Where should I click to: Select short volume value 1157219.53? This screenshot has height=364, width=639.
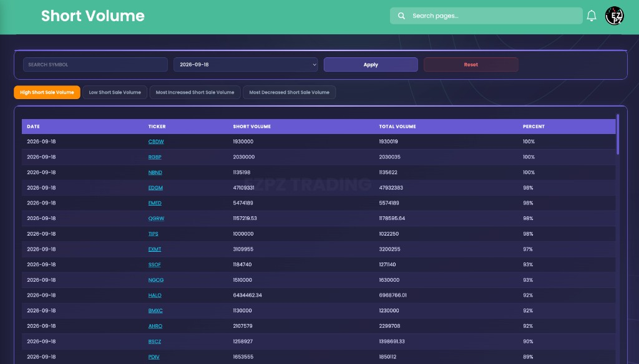pos(245,218)
